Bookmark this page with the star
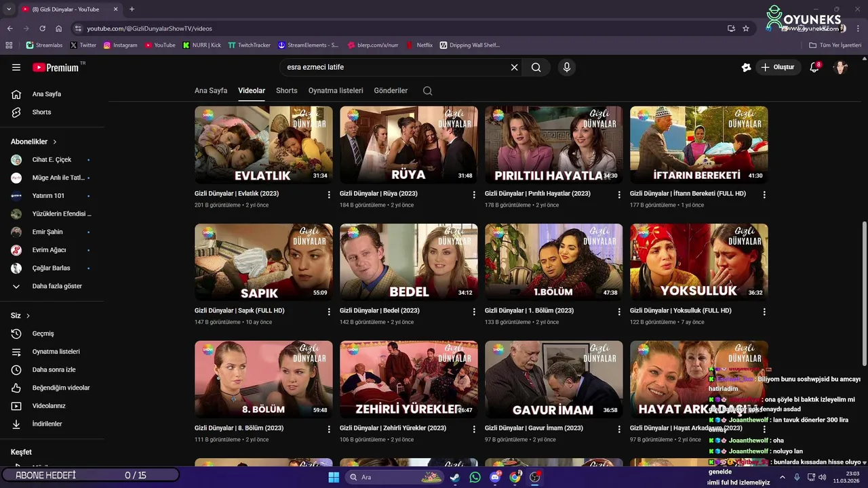This screenshot has width=868, height=488. point(746,28)
